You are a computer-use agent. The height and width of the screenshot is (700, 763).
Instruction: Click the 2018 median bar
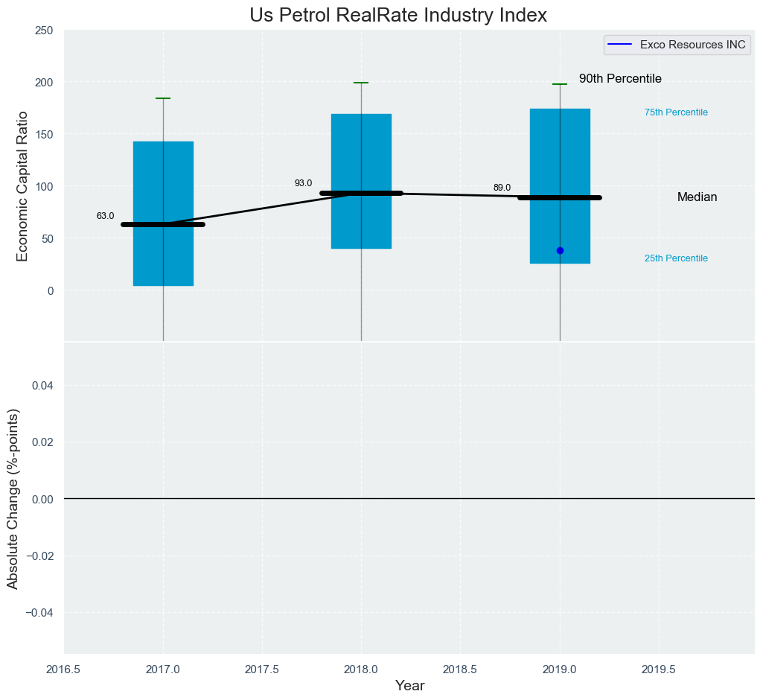pyautogui.click(x=362, y=194)
